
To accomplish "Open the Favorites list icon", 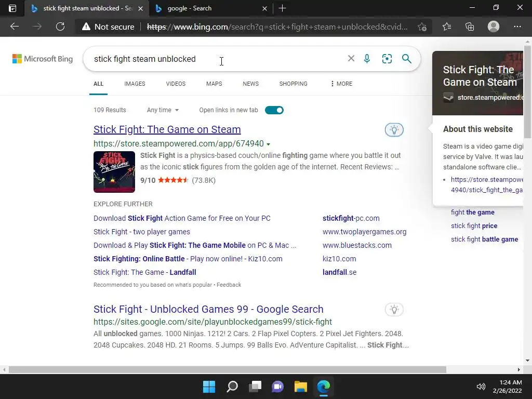I will [447, 26].
